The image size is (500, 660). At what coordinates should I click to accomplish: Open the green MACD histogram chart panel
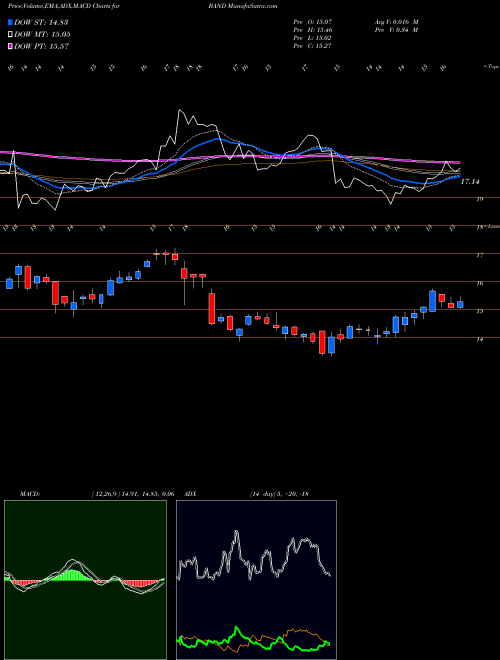tap(85, 580)
